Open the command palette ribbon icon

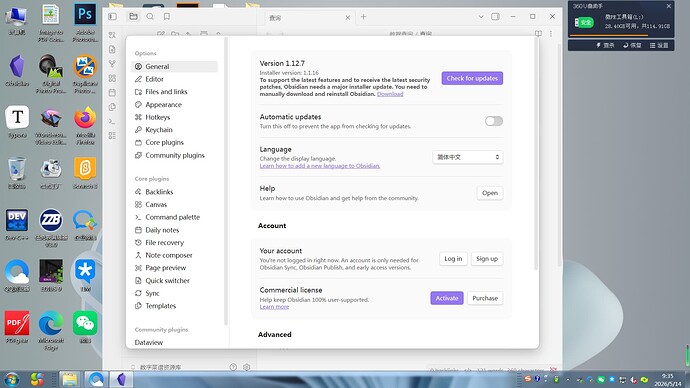point(112,121)
